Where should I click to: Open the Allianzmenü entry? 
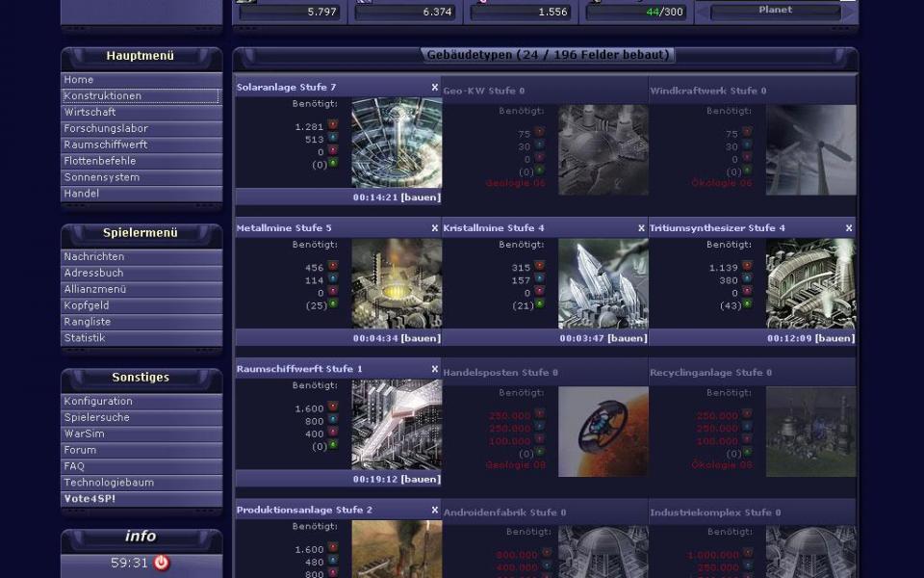(x=141, y=289)
